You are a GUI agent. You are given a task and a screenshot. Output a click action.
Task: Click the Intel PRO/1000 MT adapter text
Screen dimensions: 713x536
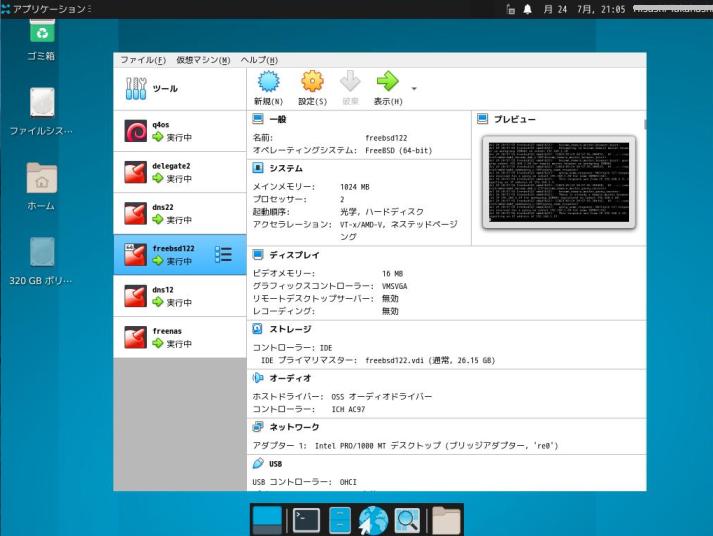(437, 446)
